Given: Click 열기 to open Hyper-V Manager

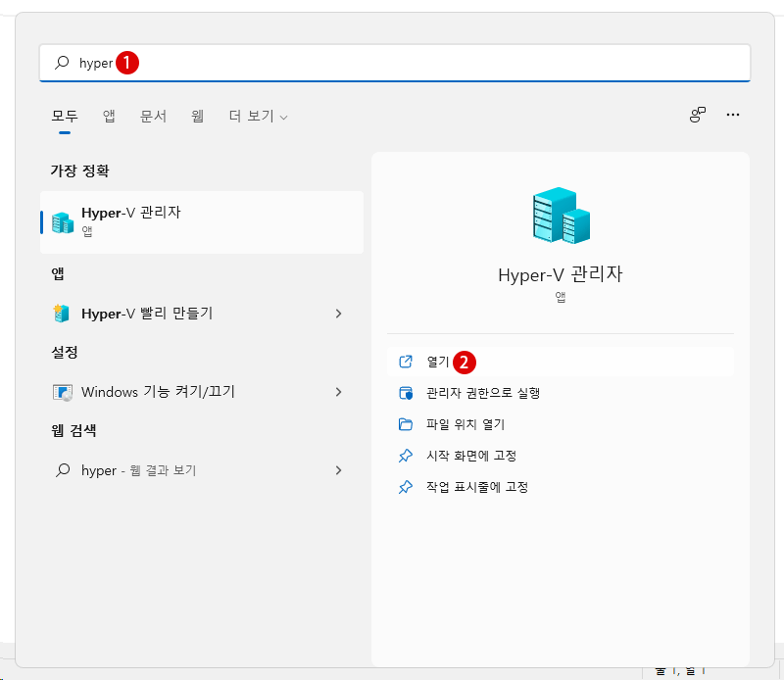Looking at the screenshot, I should coord(560,362).
